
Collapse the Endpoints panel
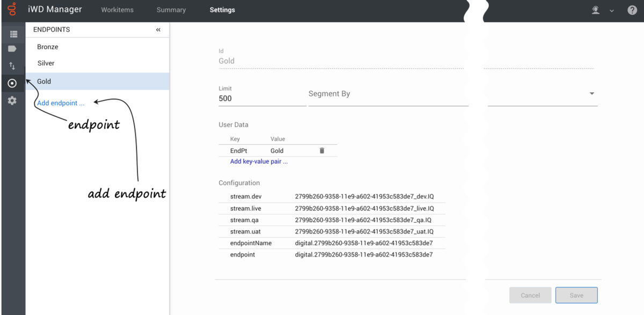pos(158,30)
